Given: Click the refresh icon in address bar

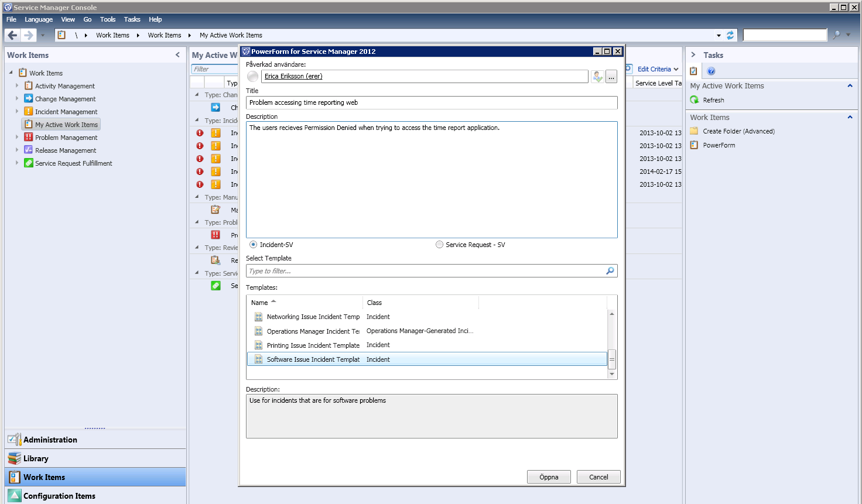Looking at the screenshot, I should (x=730, y=35).
